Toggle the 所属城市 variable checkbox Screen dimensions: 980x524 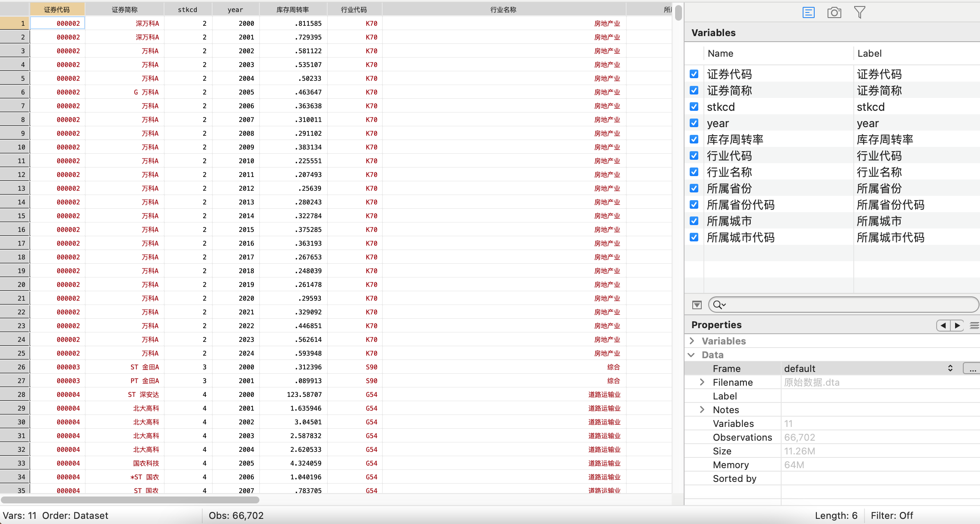tap(694, 221)
